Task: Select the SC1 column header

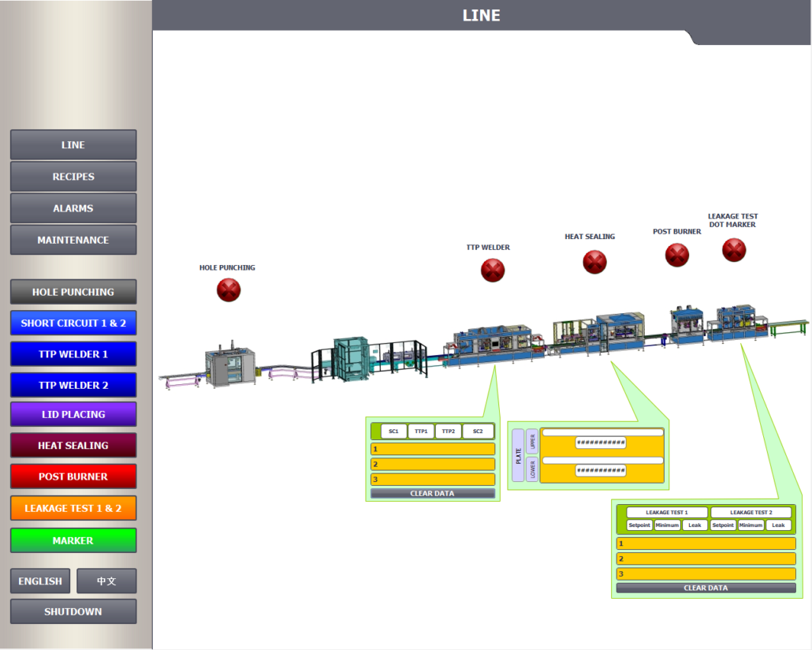Action: (393, 431)
